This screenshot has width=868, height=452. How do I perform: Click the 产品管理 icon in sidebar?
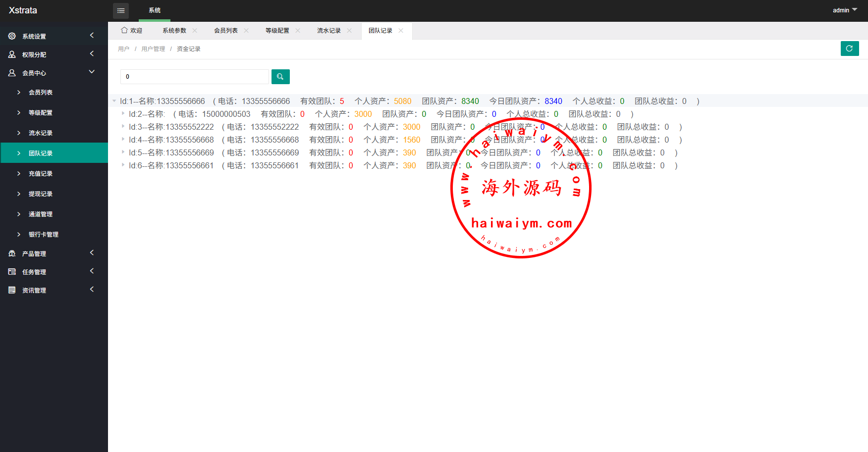[12, 253]
